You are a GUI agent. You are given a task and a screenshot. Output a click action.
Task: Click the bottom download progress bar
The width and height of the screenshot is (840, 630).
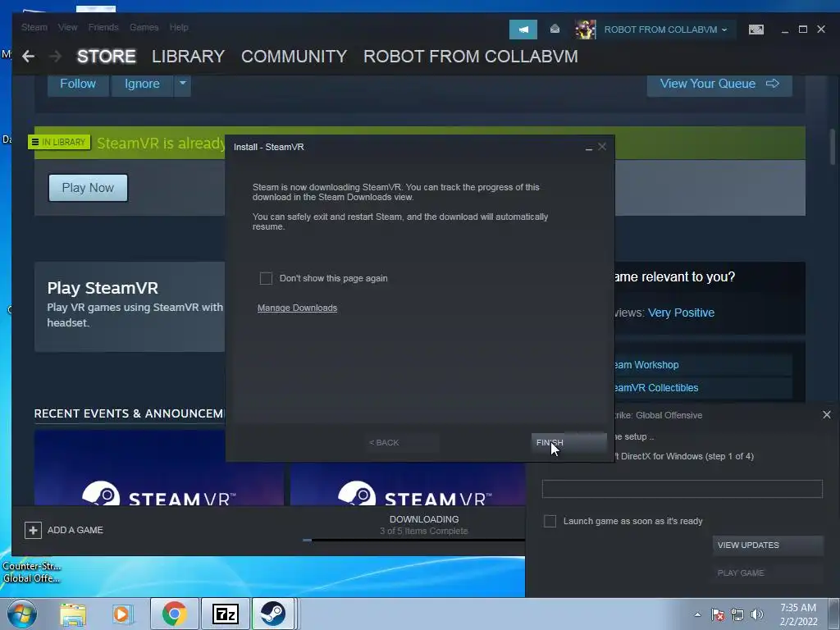point(413,540)
